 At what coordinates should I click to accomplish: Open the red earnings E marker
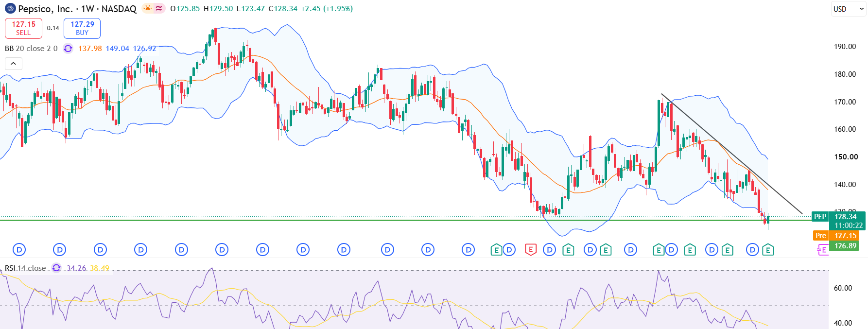click(531, 250)
